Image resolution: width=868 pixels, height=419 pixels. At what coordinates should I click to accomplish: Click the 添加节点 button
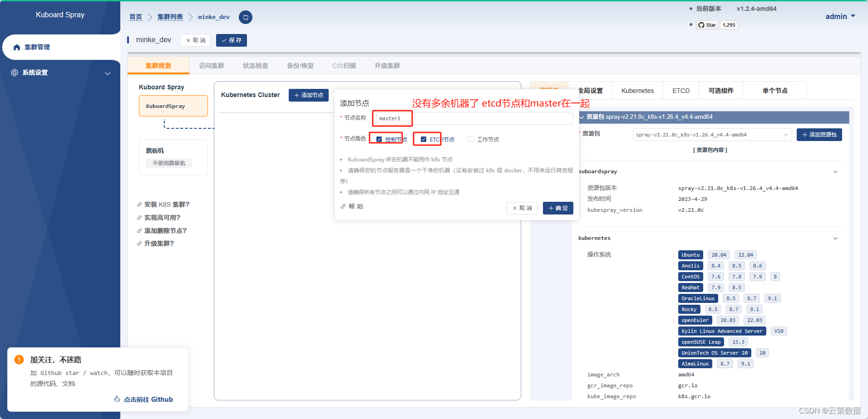[x=309, y=95]
